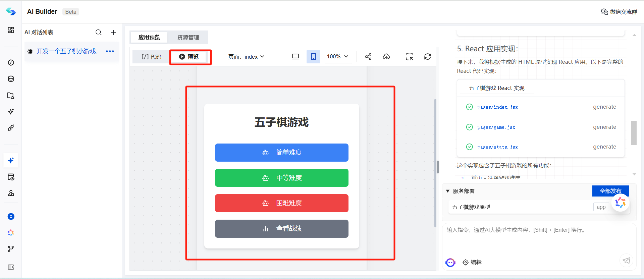Click the app tag for 五子棋游戏原型
The width and height of the screenshot is (644, 279).
(x=601, y=207)
